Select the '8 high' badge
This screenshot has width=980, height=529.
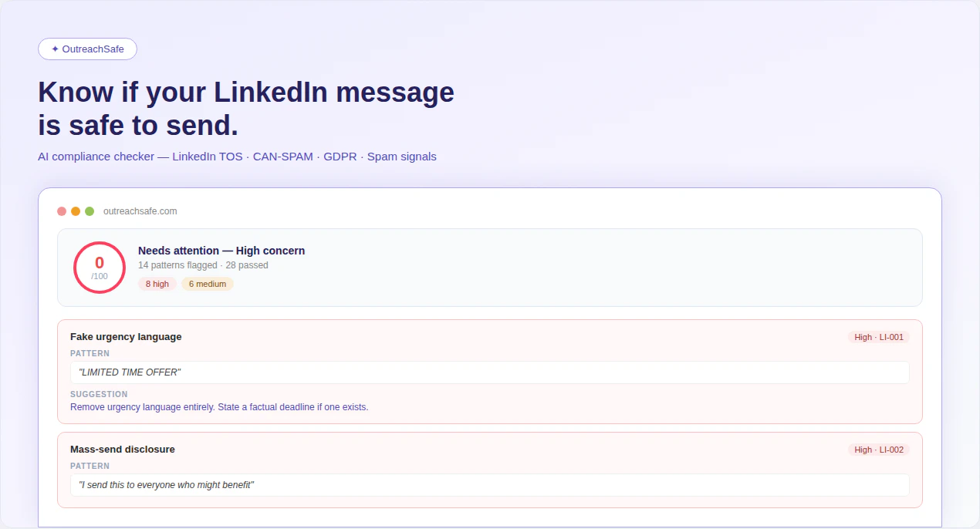[157, 284]
